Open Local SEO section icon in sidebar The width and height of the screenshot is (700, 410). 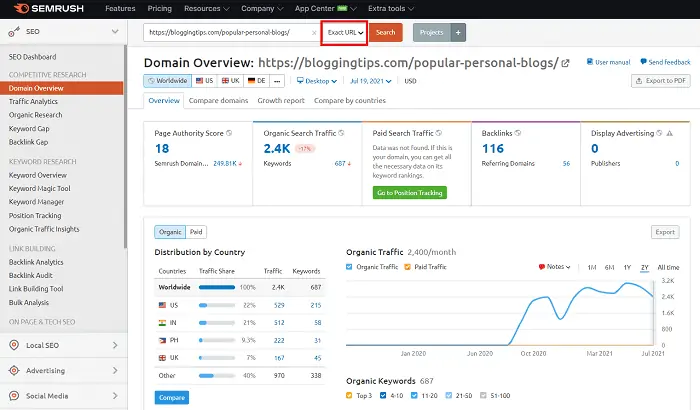click(x=13, y=345)
